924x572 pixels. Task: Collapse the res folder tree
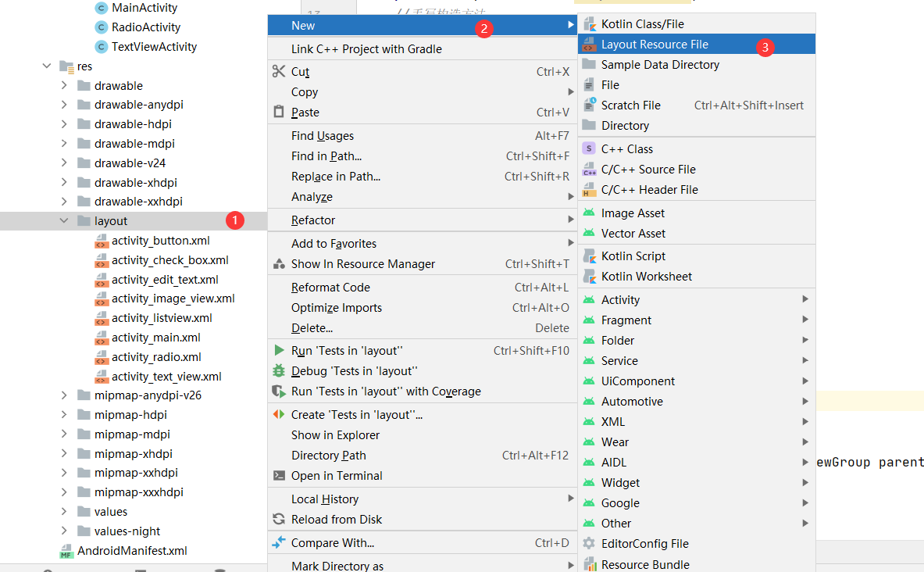(47, 66)
